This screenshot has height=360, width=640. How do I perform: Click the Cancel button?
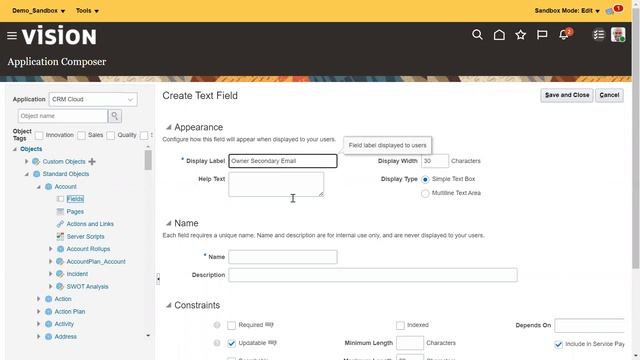coord(609,95)
